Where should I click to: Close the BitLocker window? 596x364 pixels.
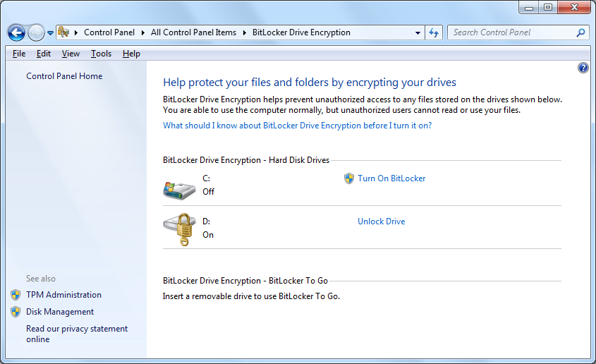pyautogui.click(x=574, y=7)
